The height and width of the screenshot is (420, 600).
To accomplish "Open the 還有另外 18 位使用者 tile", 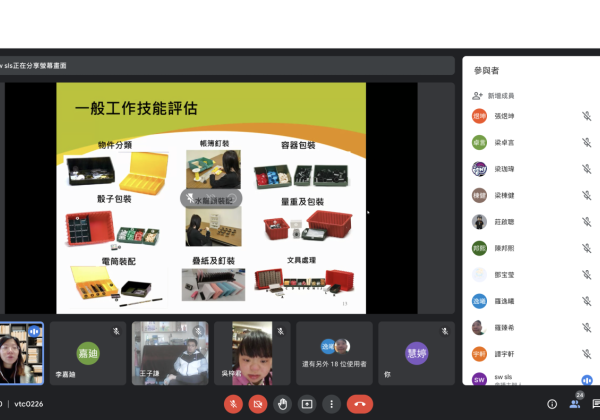I will (334, 353).
